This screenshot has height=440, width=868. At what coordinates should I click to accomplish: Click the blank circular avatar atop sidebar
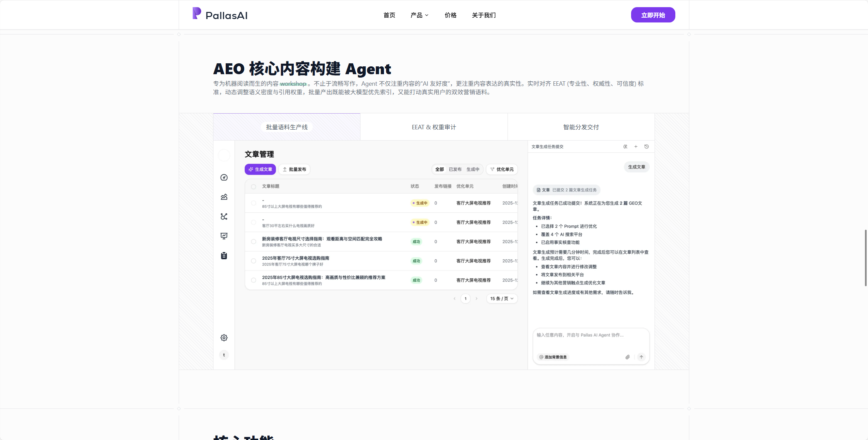tap(224, 155)
